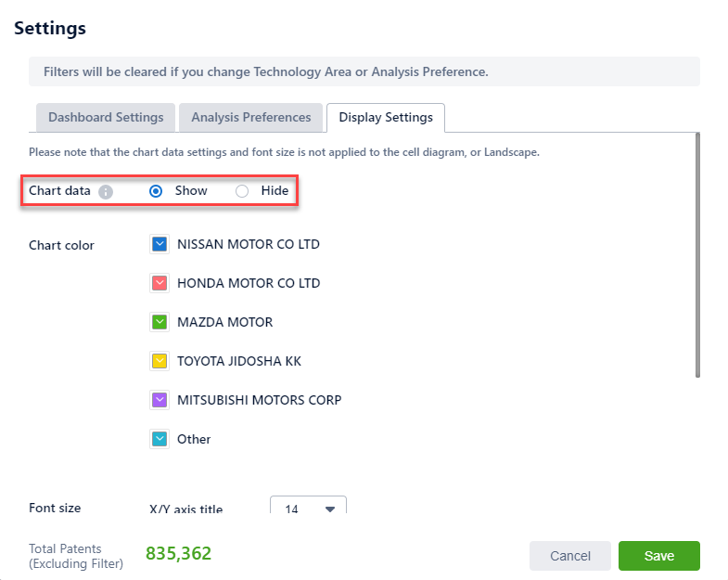Select the Hide chart data radio button

coord(242,191)
